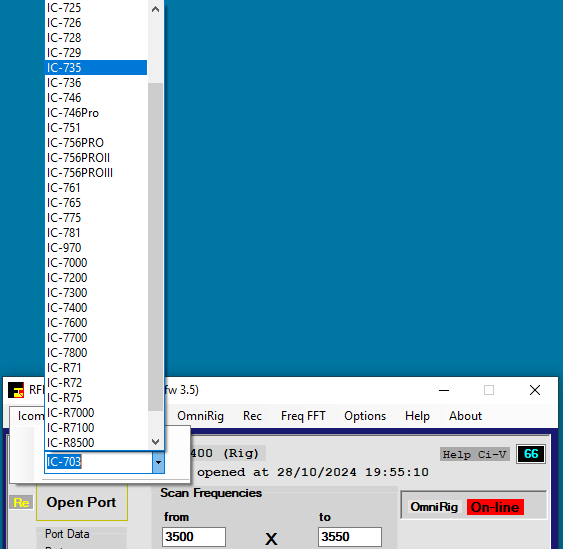Click the port opened timestamp text
563x549 pixels.
[312, 472]
